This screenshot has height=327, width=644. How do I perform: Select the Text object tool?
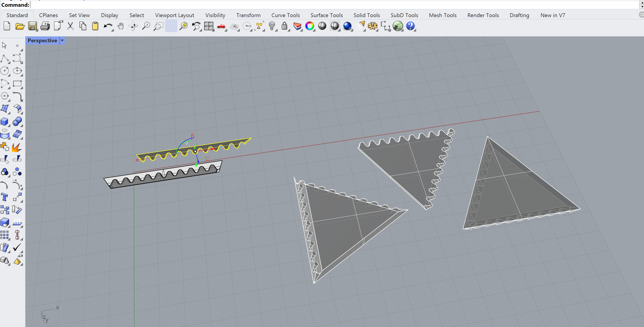pos(4,197)
